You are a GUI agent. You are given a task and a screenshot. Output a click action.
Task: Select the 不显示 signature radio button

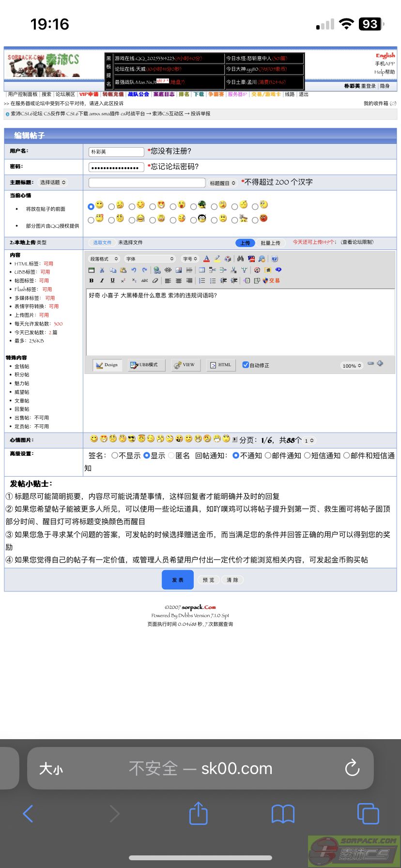pos(115,455)
